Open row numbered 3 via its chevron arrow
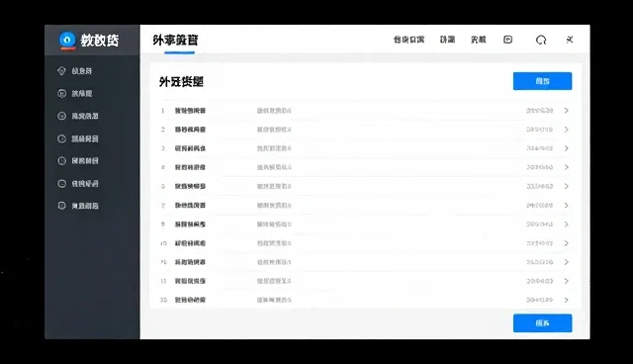This screenshot has height=364, width=633. click(567, 148)
